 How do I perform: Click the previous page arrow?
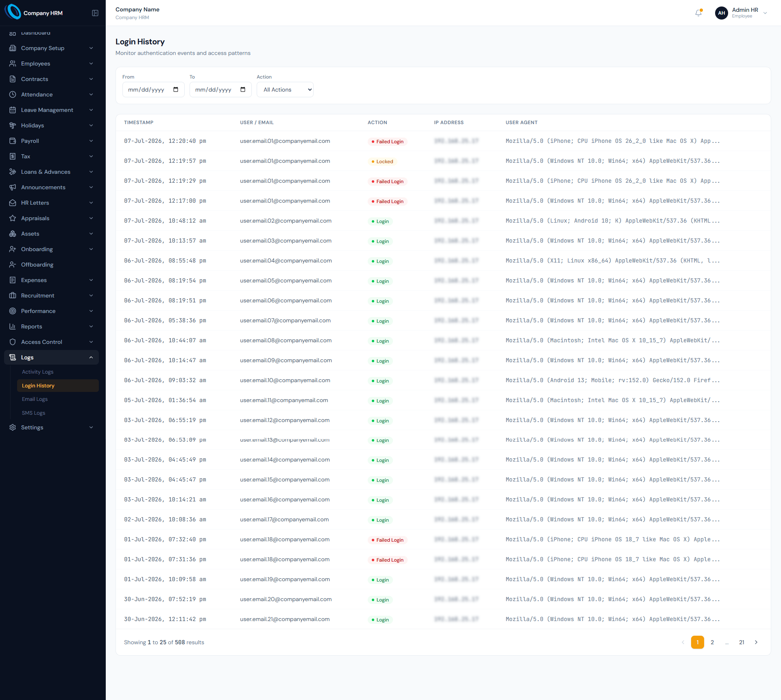point(683,642)
